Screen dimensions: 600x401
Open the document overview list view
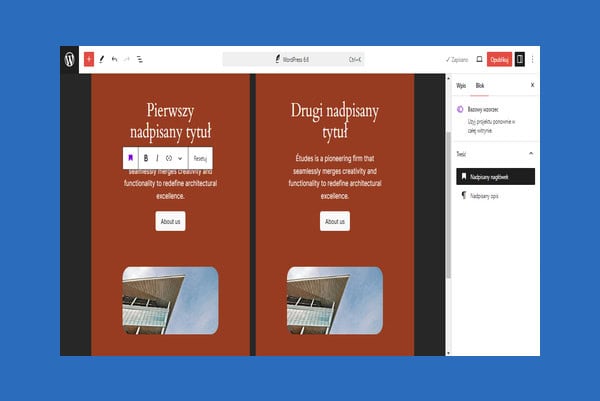[x=140, y=59]
